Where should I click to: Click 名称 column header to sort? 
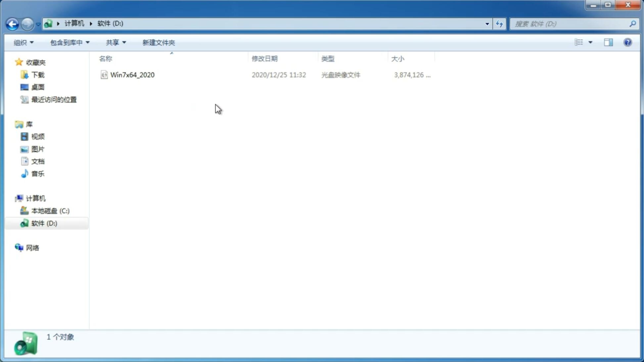(x=105, y=58)
